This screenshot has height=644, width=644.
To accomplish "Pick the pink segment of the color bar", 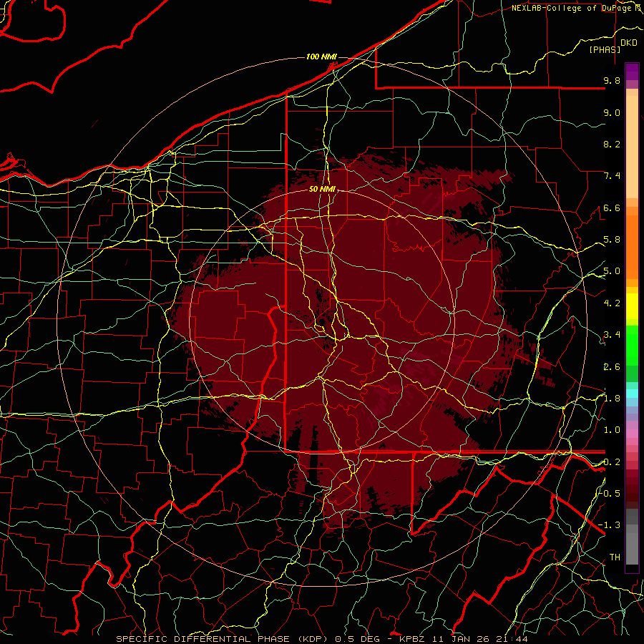I will (x=632, y=434).
